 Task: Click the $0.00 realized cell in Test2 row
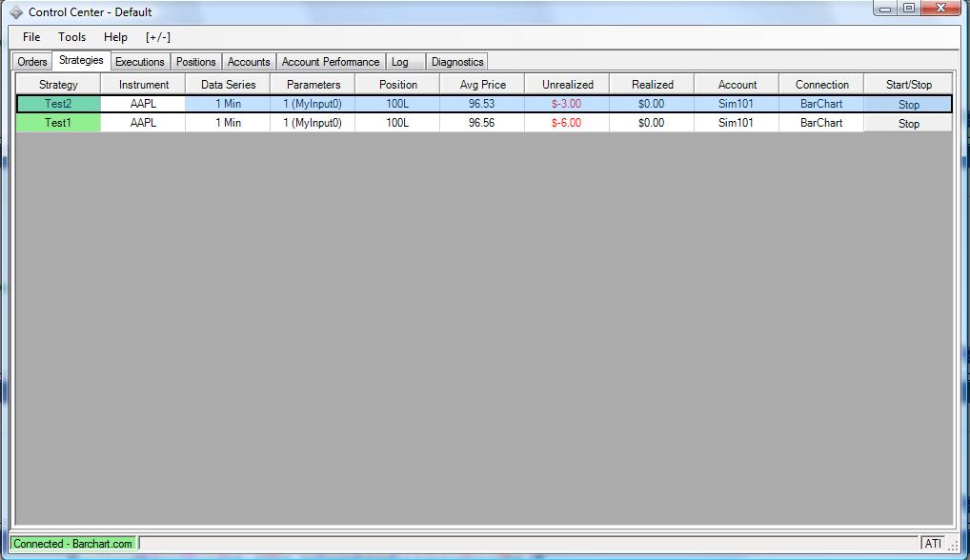click(652, 104)
